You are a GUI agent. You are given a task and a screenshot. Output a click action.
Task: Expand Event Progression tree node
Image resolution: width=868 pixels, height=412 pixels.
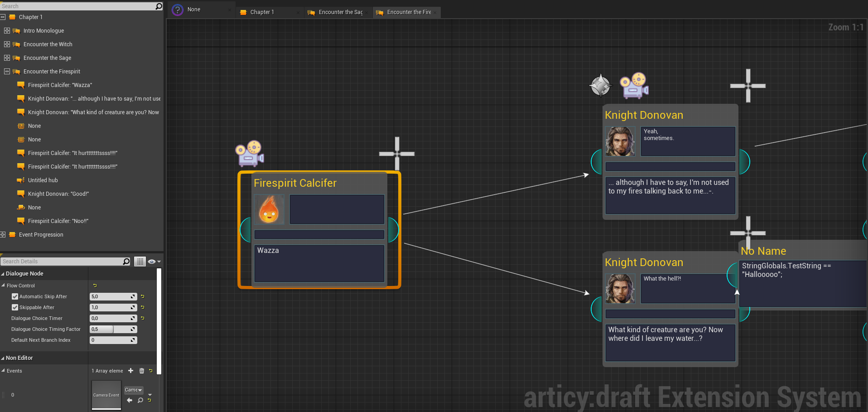(x=2, y=235)
